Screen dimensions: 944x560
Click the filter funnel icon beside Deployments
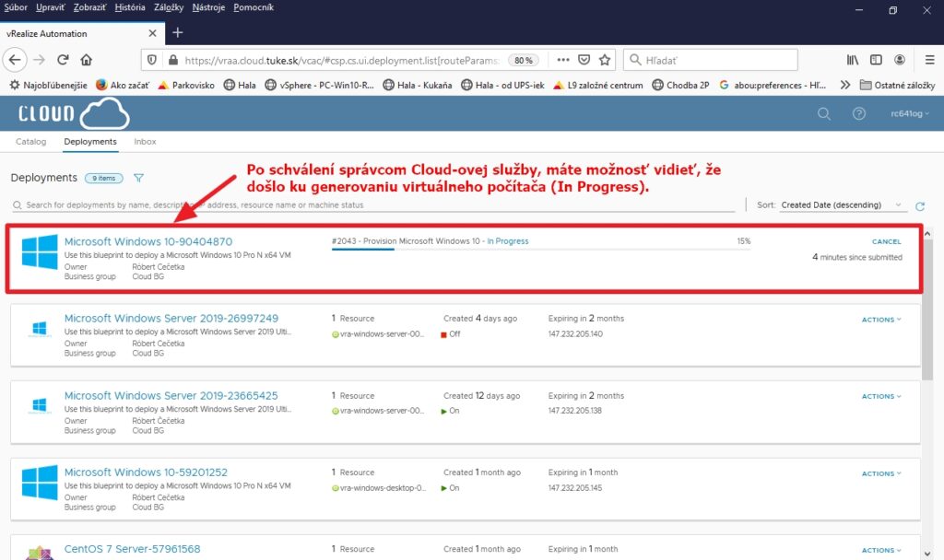click(139, 178)
